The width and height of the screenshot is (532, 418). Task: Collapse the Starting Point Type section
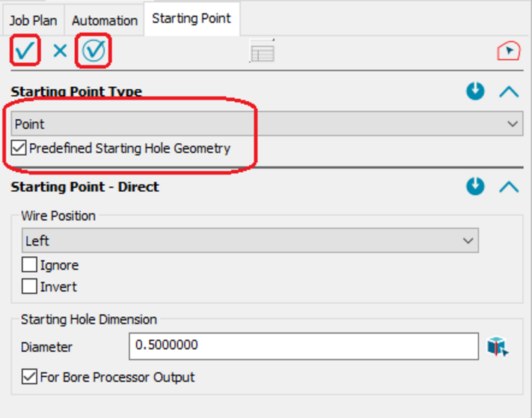[509, 92]
